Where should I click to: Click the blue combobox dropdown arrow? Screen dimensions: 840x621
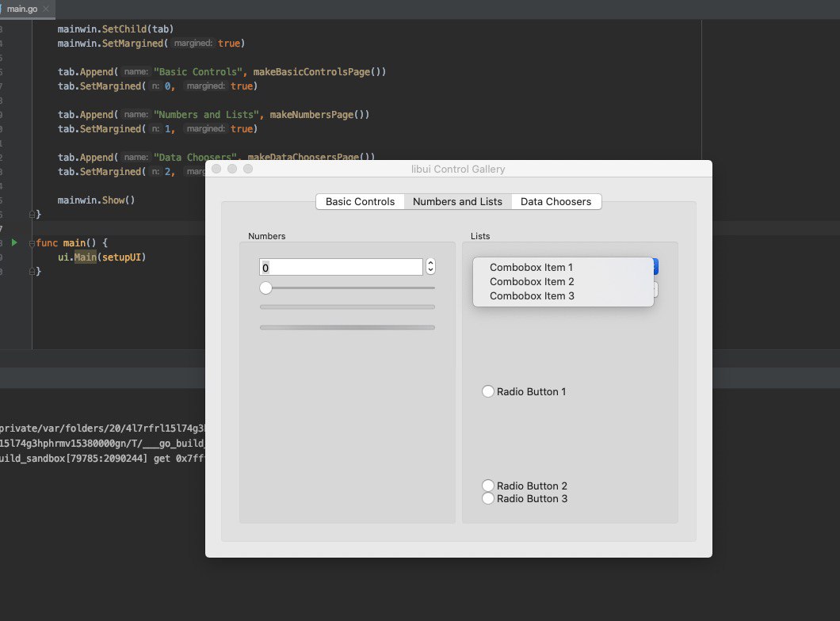(655, 267)
